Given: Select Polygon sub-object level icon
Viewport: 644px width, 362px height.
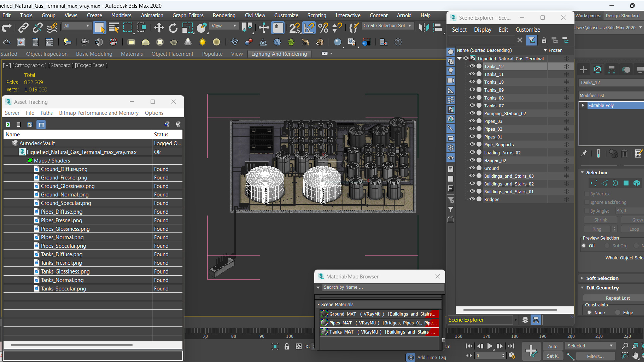Looking at the screenshot, I should coord(626,183).
